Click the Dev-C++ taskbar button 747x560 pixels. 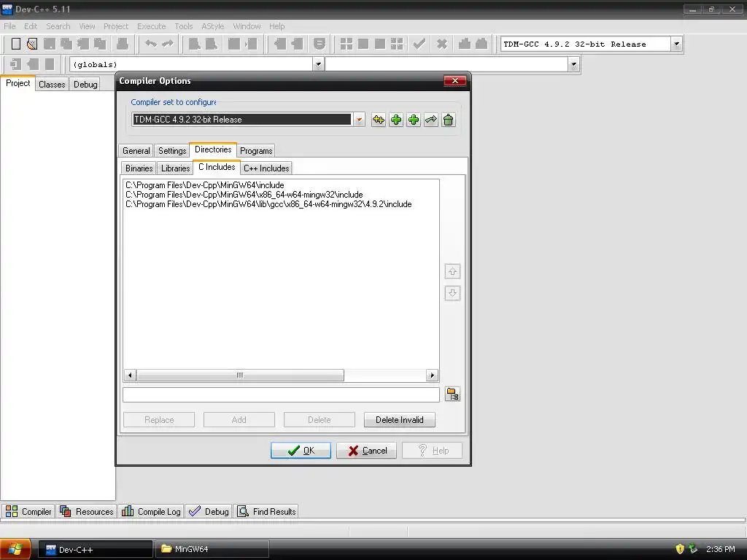click(x=96, y=549)
